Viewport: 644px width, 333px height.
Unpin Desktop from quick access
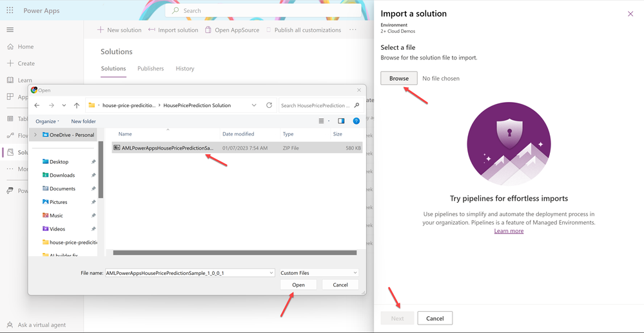coord(93,162)
